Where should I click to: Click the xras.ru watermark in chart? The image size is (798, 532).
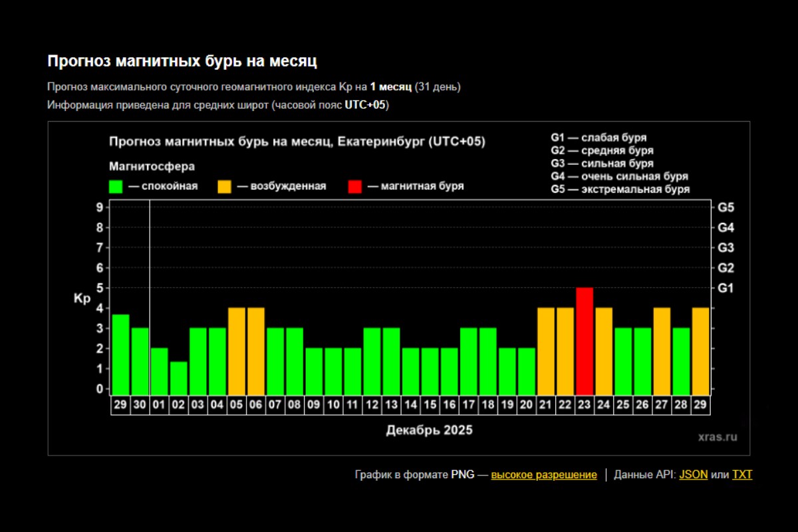[718, 437]
